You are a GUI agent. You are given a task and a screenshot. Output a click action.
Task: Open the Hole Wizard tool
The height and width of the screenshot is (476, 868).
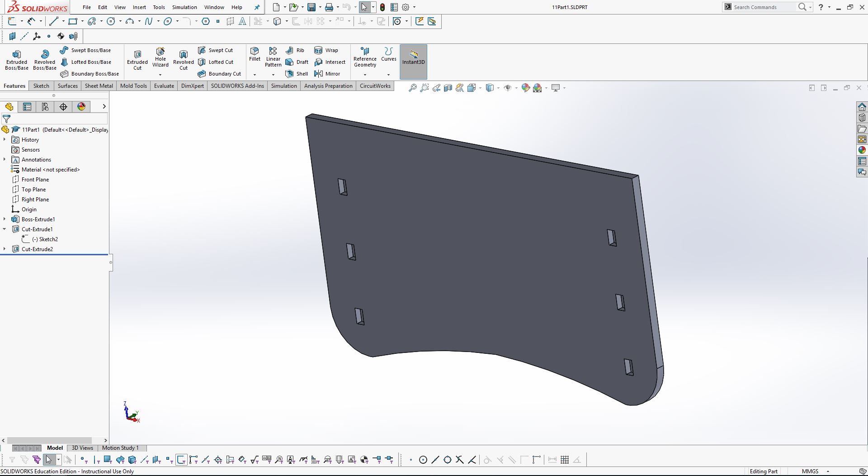click(160, 57)
